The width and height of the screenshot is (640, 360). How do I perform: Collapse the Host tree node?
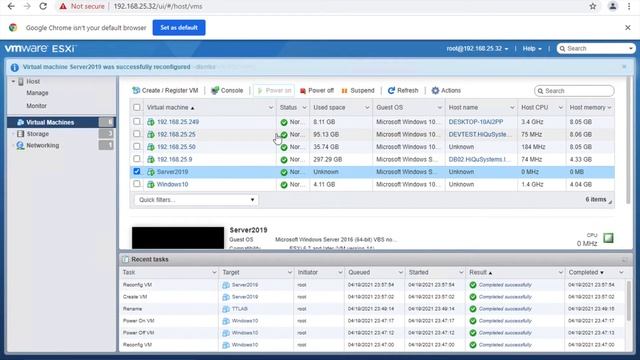point(13,82)
